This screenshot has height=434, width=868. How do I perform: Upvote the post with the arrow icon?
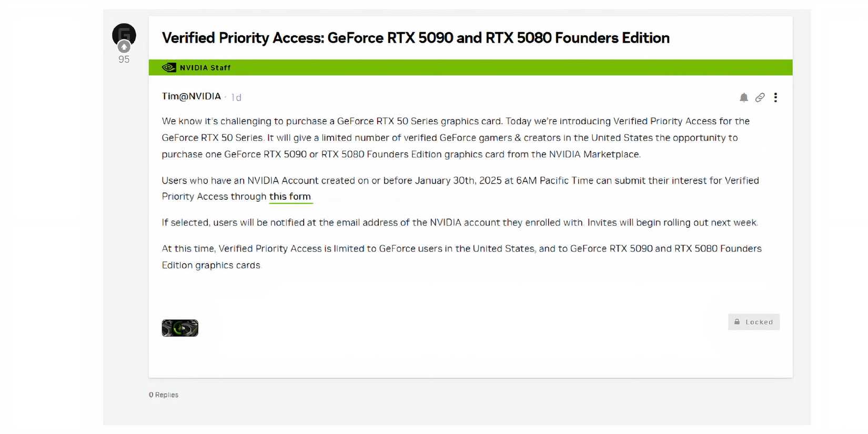point(124,47)
